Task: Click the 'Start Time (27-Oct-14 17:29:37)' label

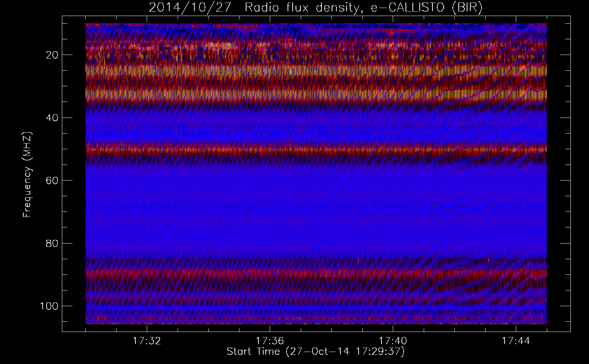Action: point(316,352)
